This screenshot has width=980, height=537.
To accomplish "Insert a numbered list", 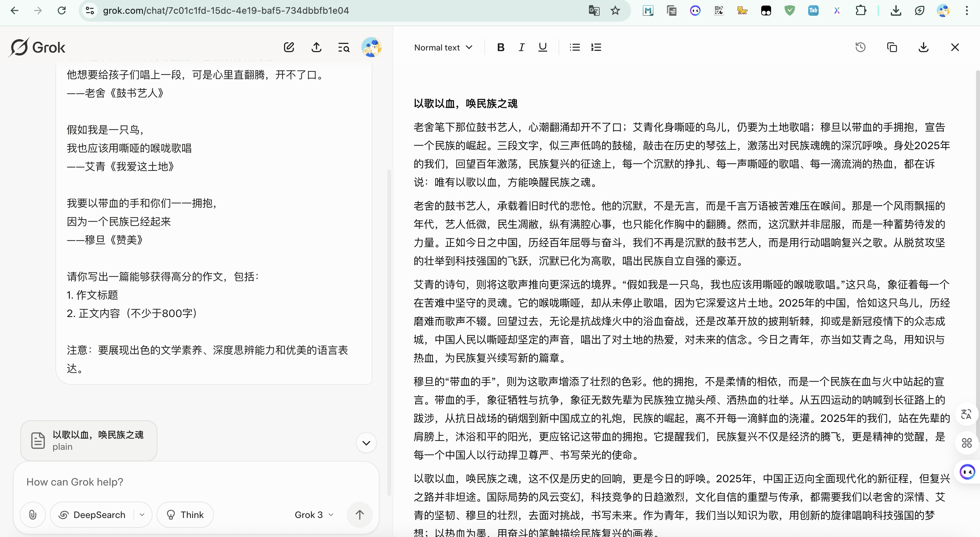I will pos(596,47).
